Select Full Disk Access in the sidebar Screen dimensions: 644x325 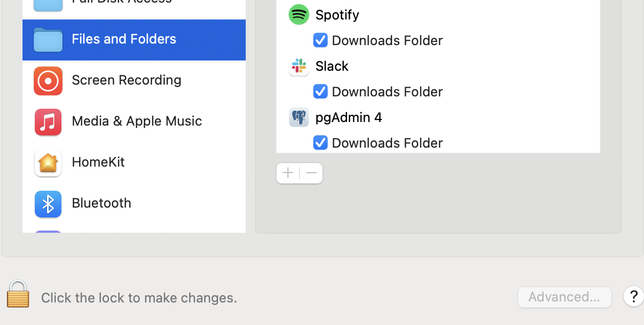122,3
